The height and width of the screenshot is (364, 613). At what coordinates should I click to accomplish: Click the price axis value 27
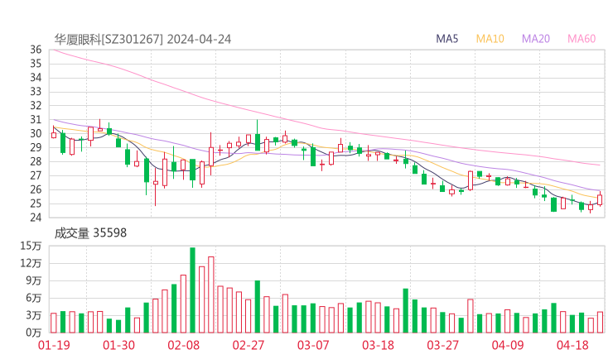pos(36,175)
